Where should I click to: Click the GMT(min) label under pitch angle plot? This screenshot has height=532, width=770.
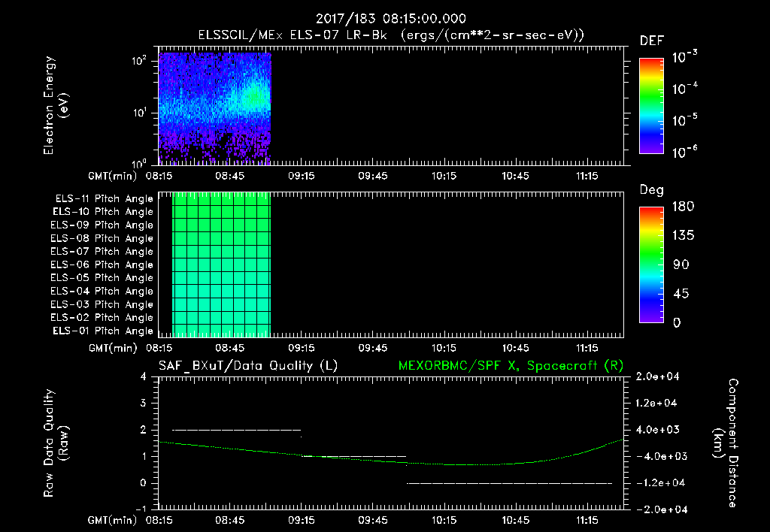point(113,348)
